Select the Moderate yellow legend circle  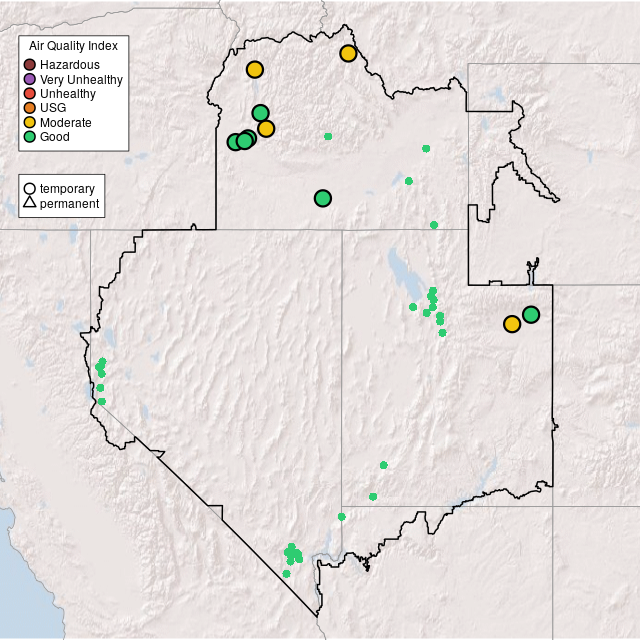[30, 122]
